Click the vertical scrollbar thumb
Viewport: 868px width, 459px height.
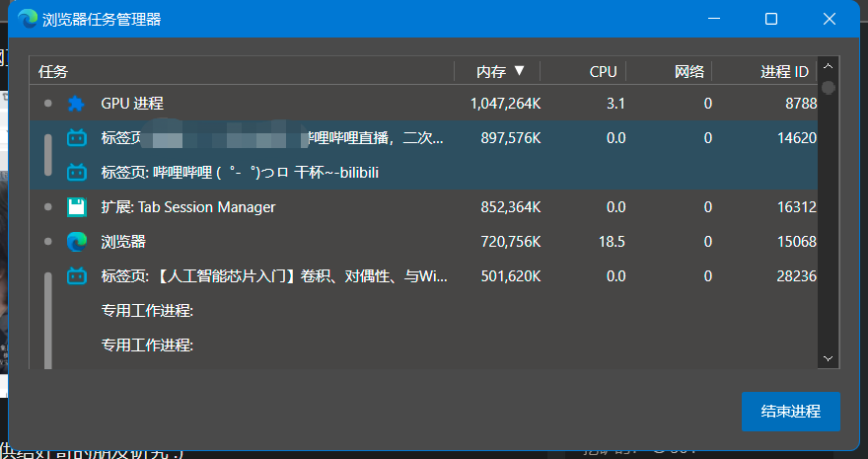coord(829,88)
